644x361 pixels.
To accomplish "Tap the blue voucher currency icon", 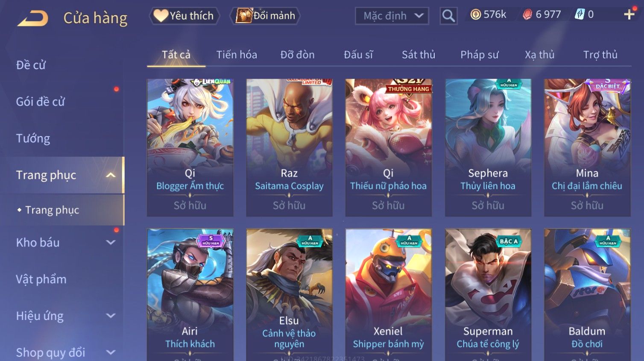I will [580, 15].
